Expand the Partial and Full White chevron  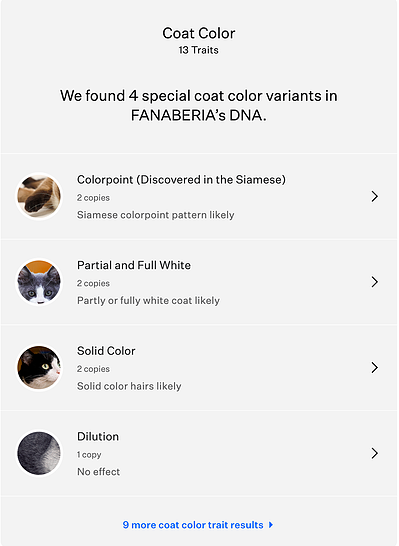click(x=375, y=282)
